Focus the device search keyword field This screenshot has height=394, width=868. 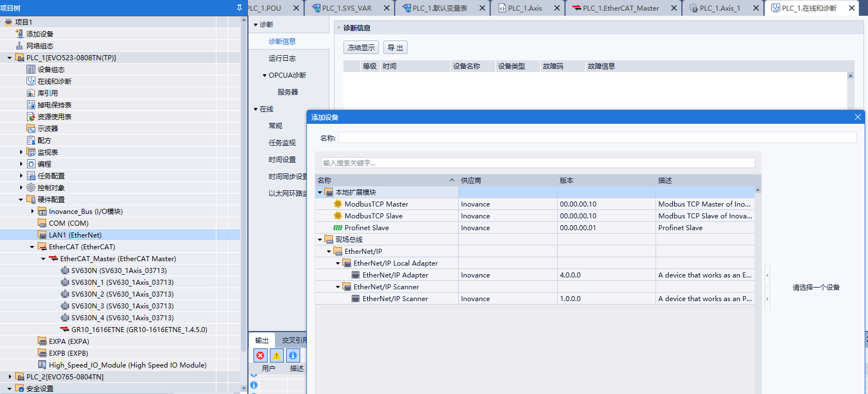537,163
